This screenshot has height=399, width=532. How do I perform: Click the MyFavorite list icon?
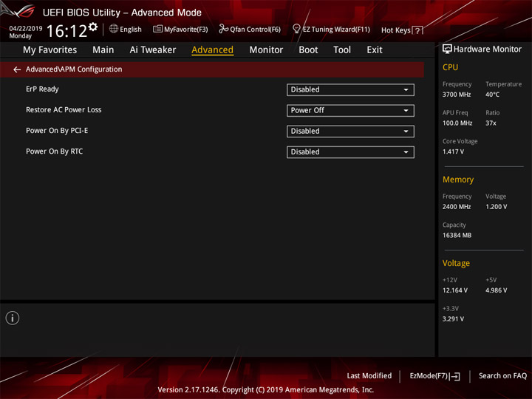pyautogui.click(x=157, y=29)
